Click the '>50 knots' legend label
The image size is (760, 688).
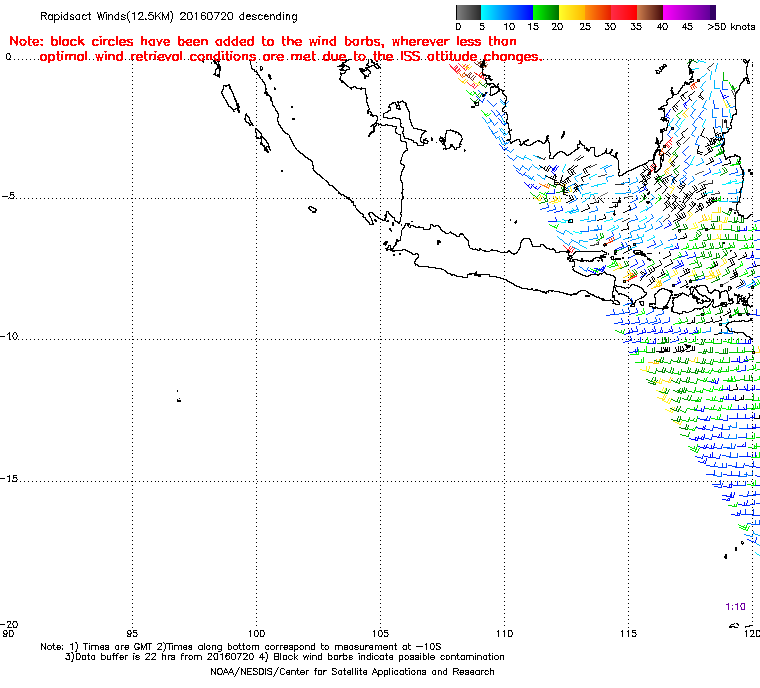point(731,27)
